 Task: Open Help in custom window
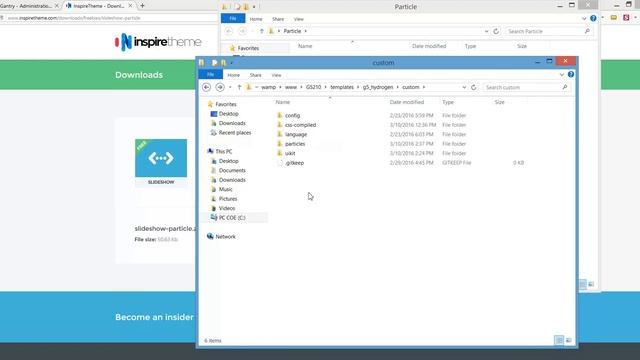pos(571,74)
